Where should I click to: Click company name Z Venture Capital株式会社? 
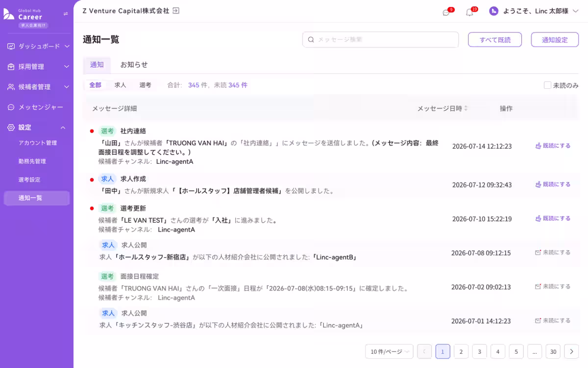[126, 10]
